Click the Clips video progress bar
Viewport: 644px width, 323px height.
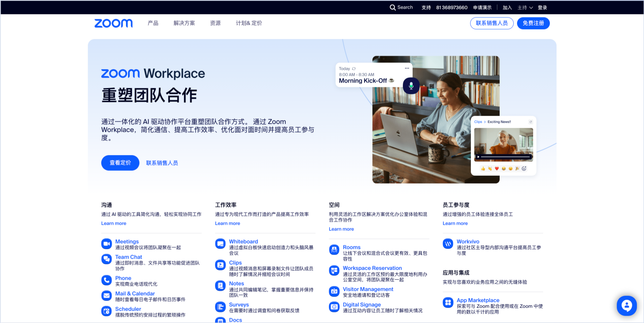[x=506, y=157]
